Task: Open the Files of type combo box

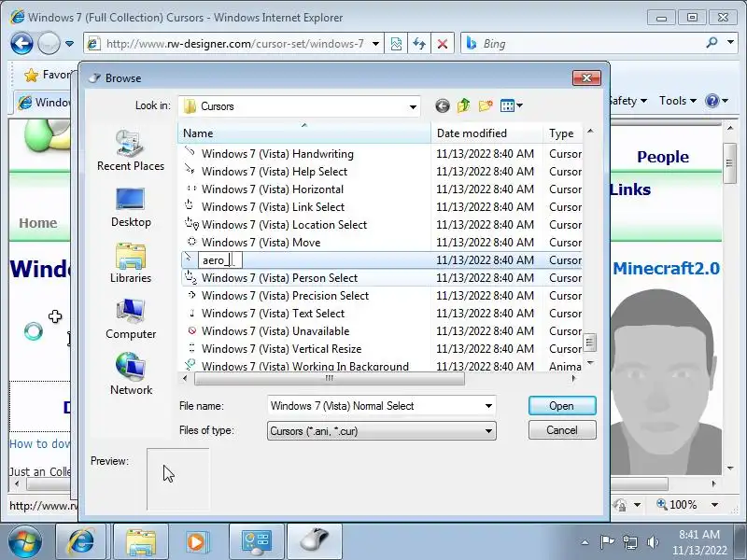Action: (382, 431)
